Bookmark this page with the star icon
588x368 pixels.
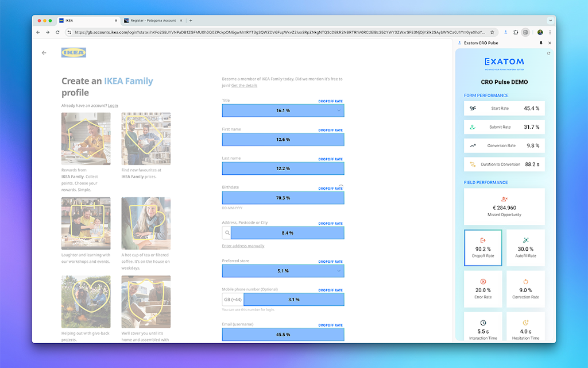pos(492,32)
